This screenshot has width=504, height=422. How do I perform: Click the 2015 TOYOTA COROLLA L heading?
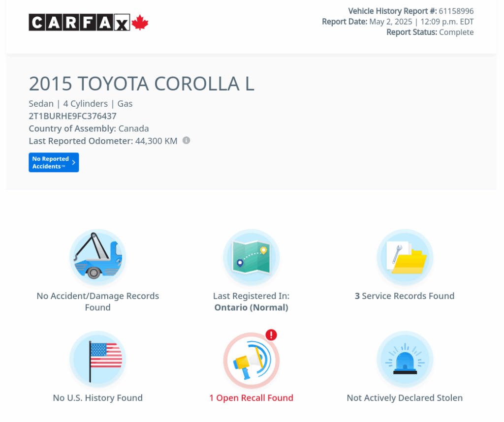coord(141,84)
